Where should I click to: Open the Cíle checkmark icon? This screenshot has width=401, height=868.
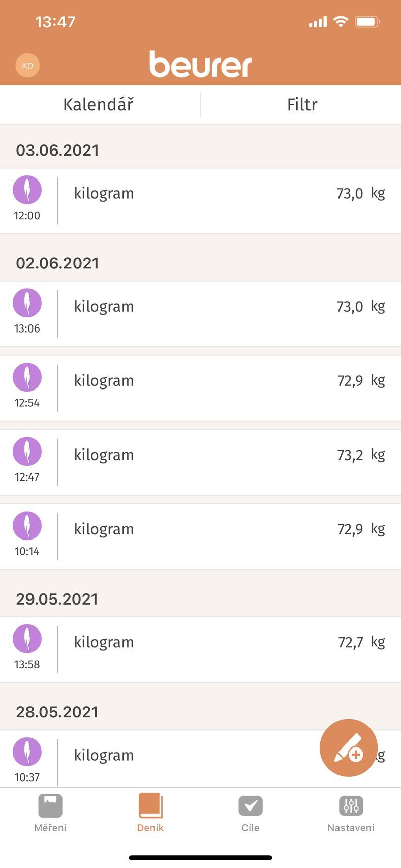pyautogui.click(x=251, y=806)
